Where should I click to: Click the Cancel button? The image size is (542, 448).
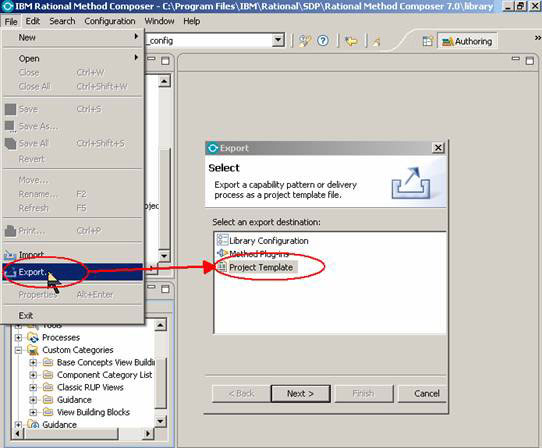click(423, 394)
